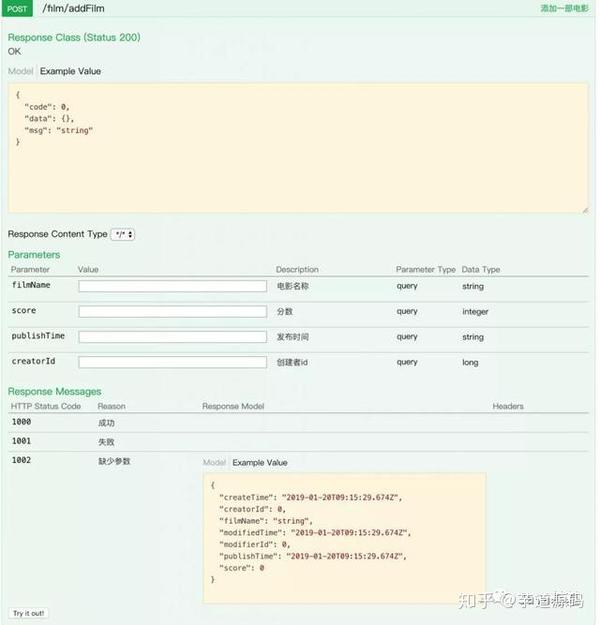Click the Try it out! button
The width and height of the screenshot is (600, 625).
29,613
